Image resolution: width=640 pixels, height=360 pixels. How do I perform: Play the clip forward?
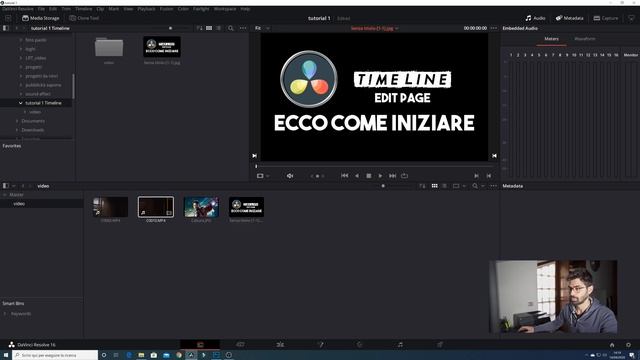tap(380, 176)
